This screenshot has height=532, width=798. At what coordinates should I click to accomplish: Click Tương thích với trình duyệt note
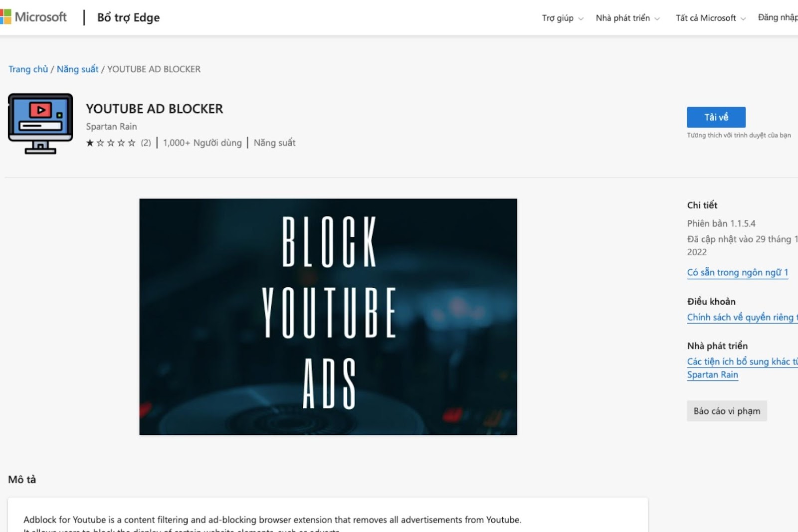[739, 135]
